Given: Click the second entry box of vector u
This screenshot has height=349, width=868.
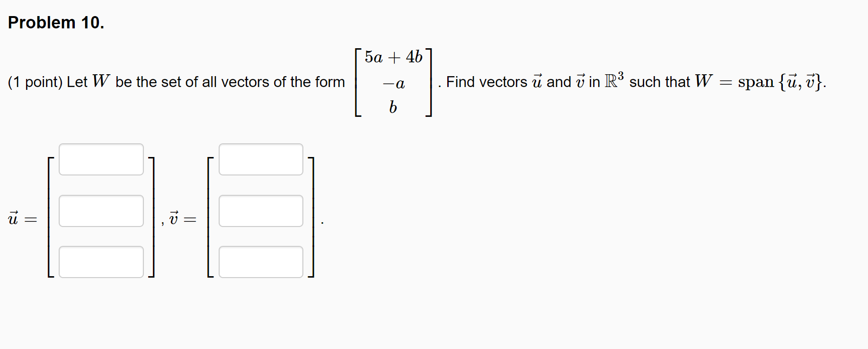Looking at the screenshot, I should (101, 211).
